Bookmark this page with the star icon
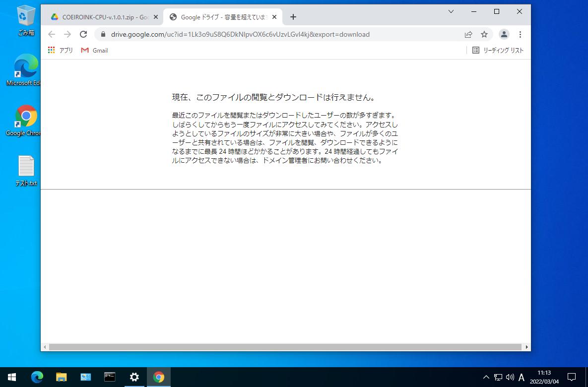 (484, 35)
